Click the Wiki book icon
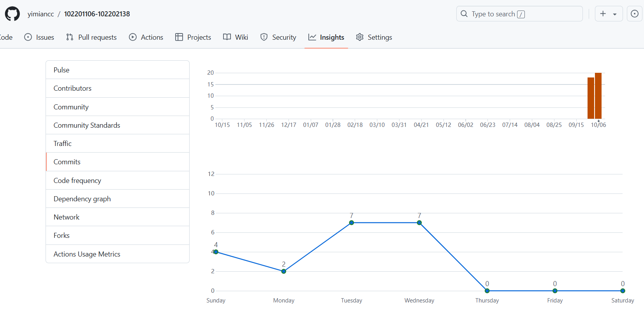 (227, 37)
